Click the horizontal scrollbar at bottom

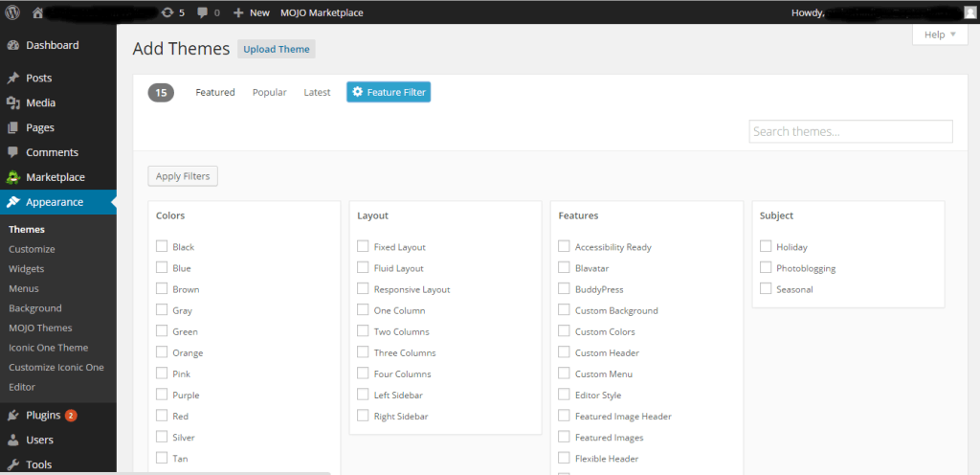click(x=165, y=473)
